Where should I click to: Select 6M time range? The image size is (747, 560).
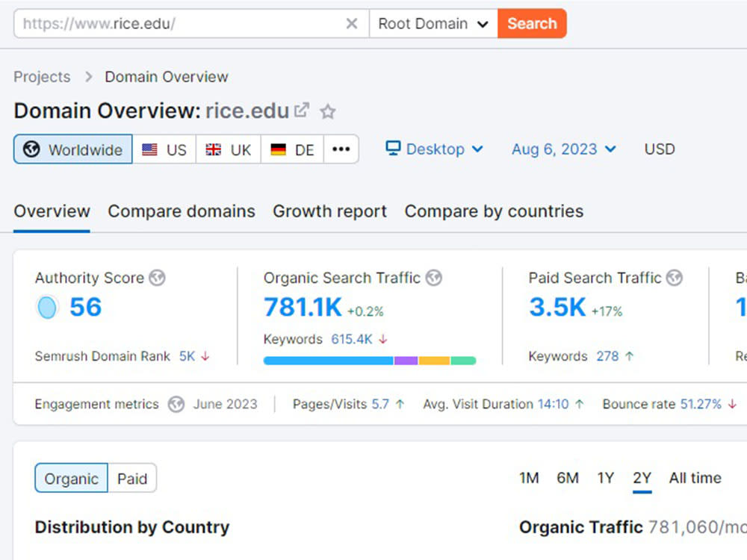click(x=568, y=478)
